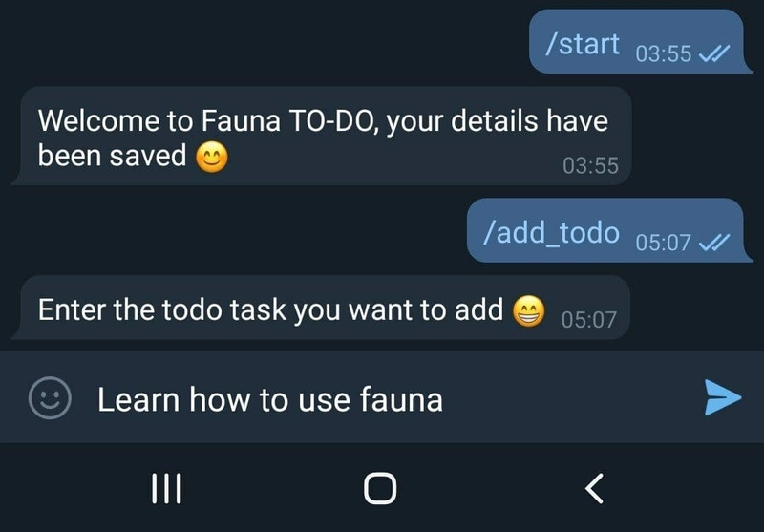Tap the 05:07 timestamp on /add_todo message
Image resolution: width=764 pixels, height=532 pixels.
click(663, 243)
